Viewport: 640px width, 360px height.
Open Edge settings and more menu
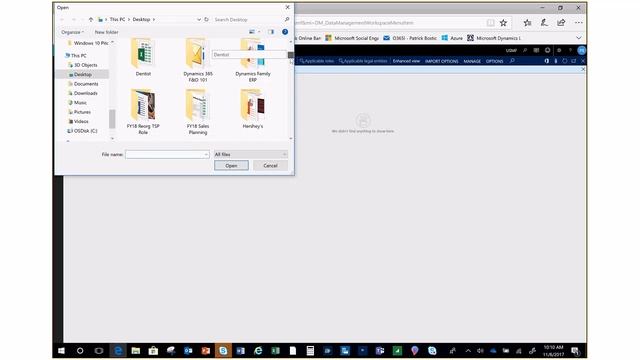[579, 23]
